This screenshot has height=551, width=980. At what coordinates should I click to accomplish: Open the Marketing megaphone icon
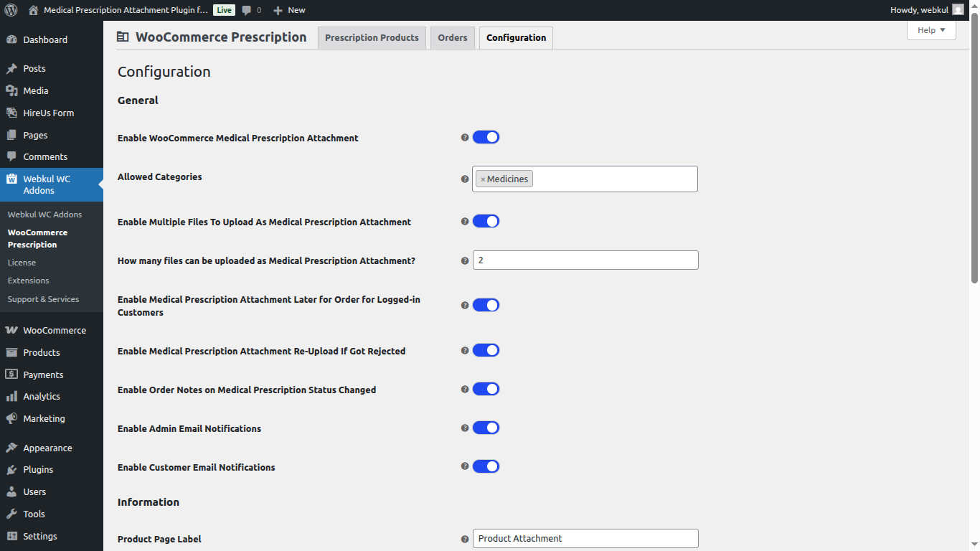click(x=11, y=418)
